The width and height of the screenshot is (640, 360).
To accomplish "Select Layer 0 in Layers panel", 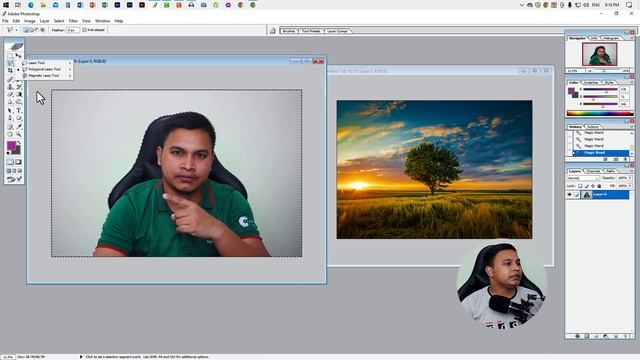I will (604, 195).
